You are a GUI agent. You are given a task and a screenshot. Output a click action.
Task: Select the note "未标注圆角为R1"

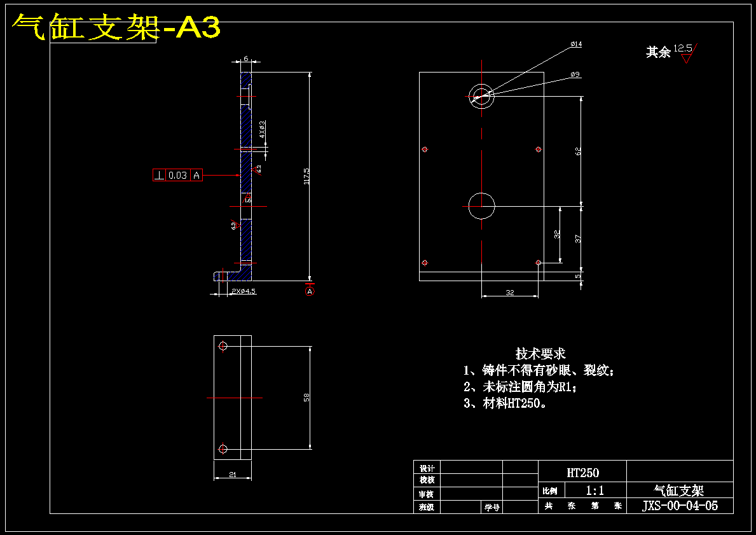coord(520,387)
